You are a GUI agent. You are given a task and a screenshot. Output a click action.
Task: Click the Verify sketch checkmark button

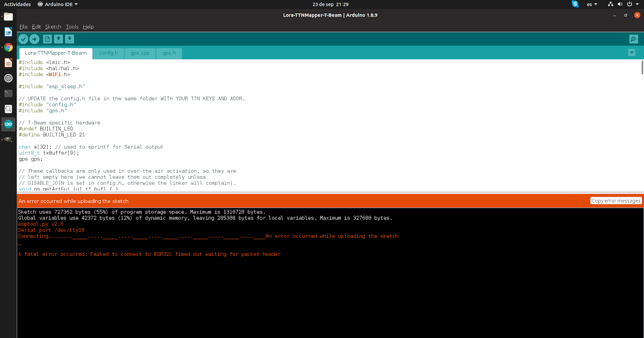tap(23, 39)
